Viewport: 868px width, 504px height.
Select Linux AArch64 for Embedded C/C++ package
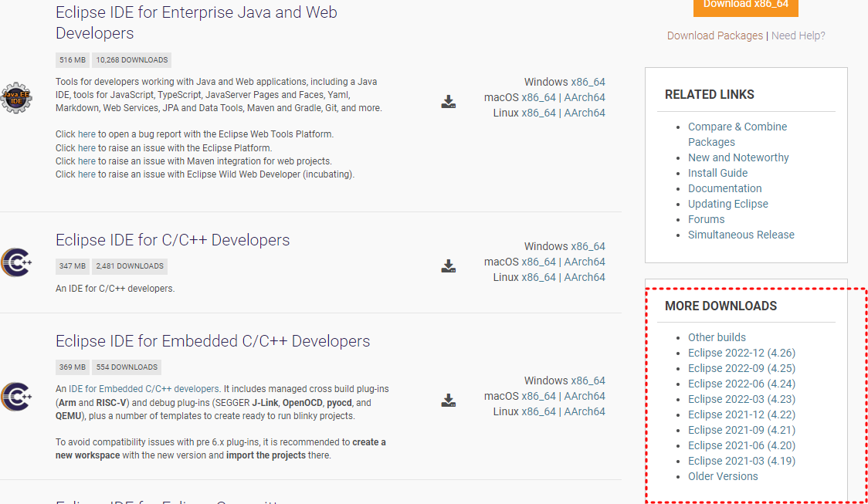point(585,411)
